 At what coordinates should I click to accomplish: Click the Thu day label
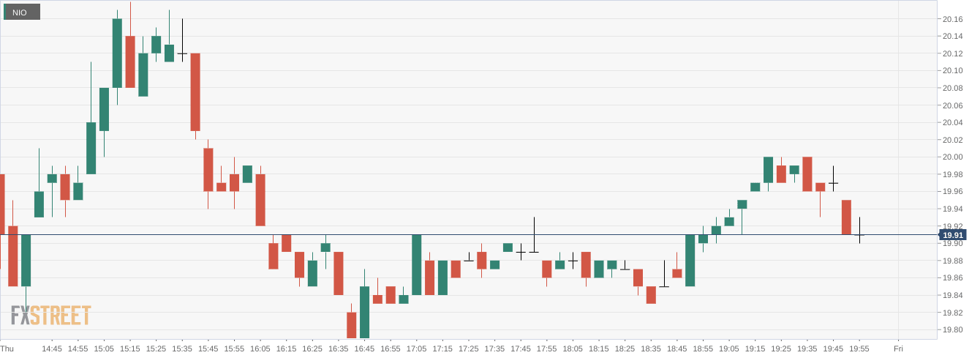(8, 349)
